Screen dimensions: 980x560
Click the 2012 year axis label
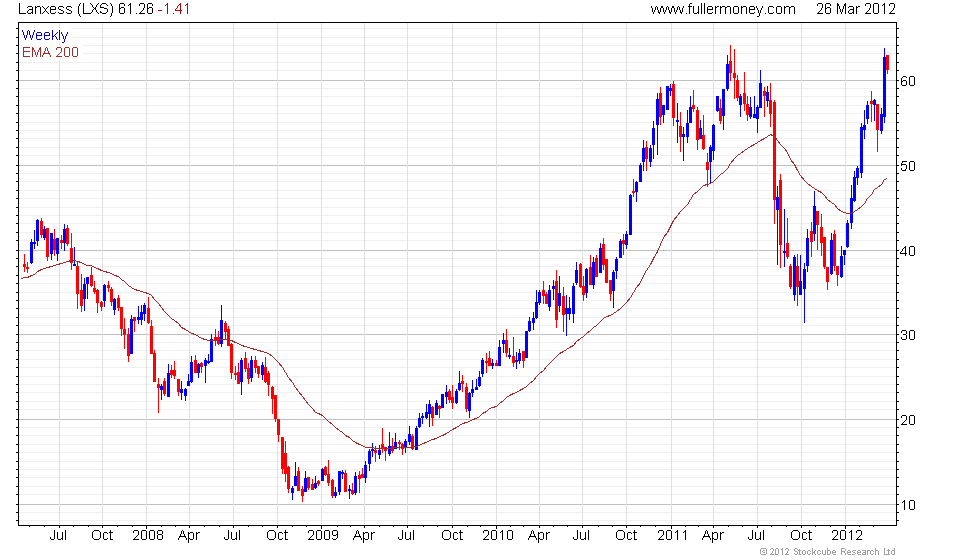(847, 536)
